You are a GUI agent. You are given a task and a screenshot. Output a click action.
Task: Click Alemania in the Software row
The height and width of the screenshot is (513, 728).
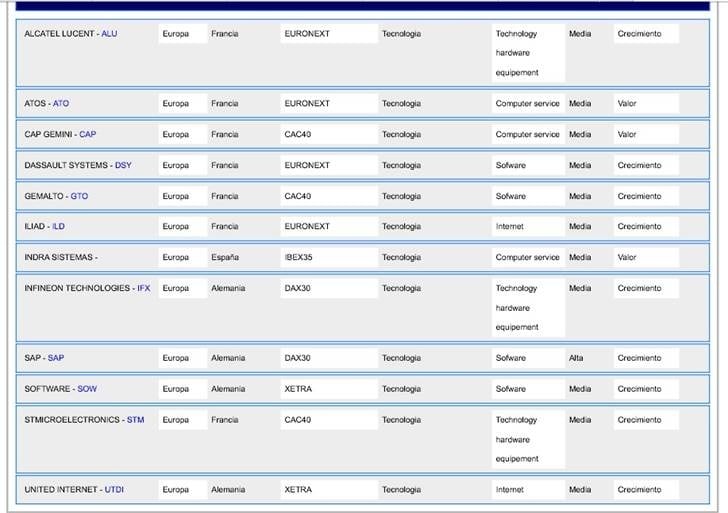point(228,389)
